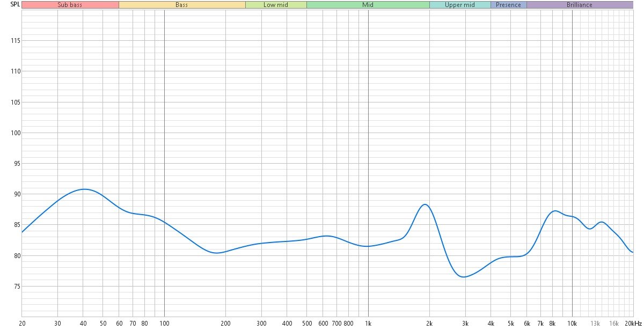Click the curve's peak just below 2k

(425, 204)
